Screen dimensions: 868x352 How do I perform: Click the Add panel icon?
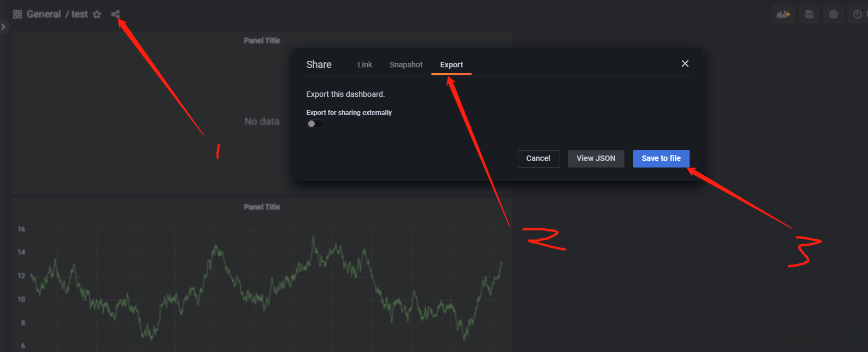click(x=784, y=14)
